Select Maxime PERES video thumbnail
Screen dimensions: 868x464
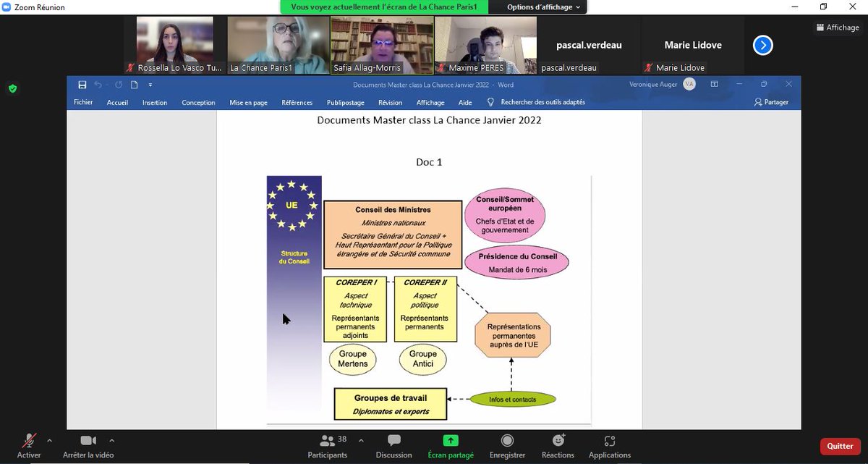click(485, 45)
